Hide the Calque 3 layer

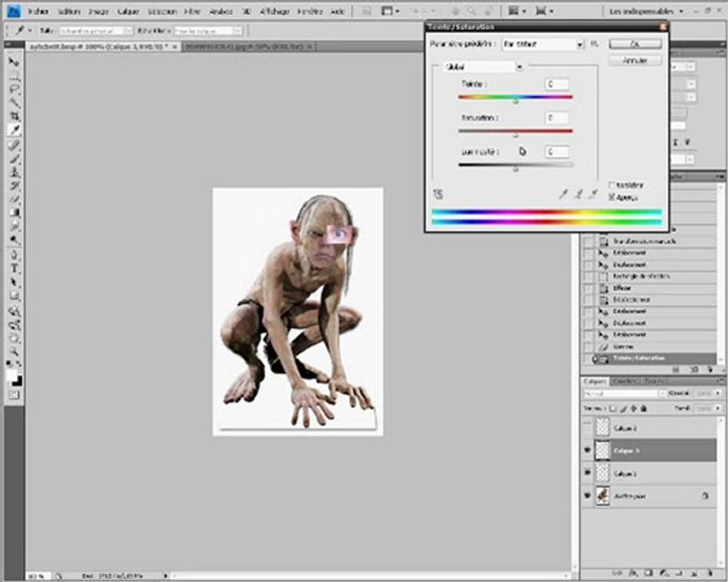[x=587, y=450]
